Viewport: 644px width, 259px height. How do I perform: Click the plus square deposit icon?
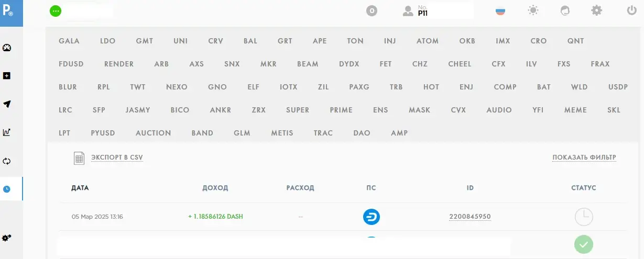point(7,76)
